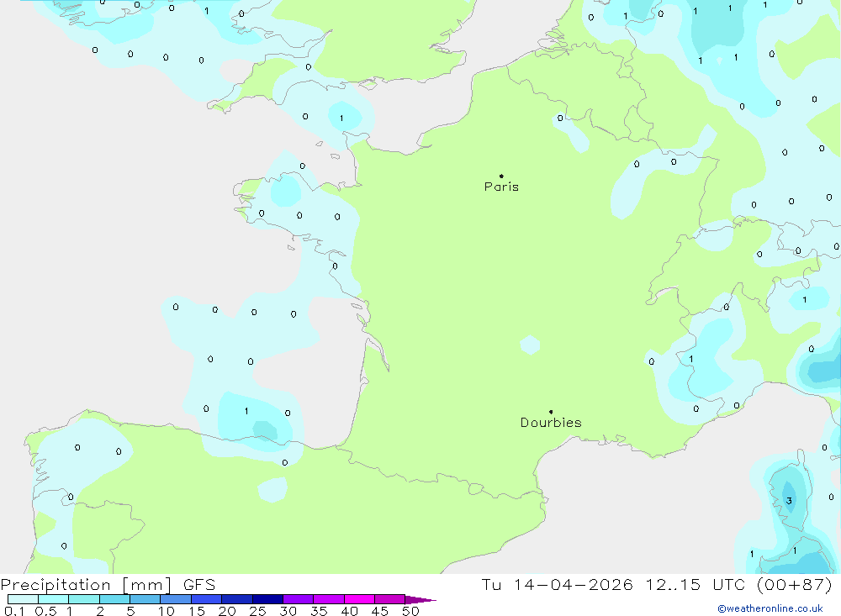Click the 45 legend tick label
The image size is (841, 616).
click(380, 611)
